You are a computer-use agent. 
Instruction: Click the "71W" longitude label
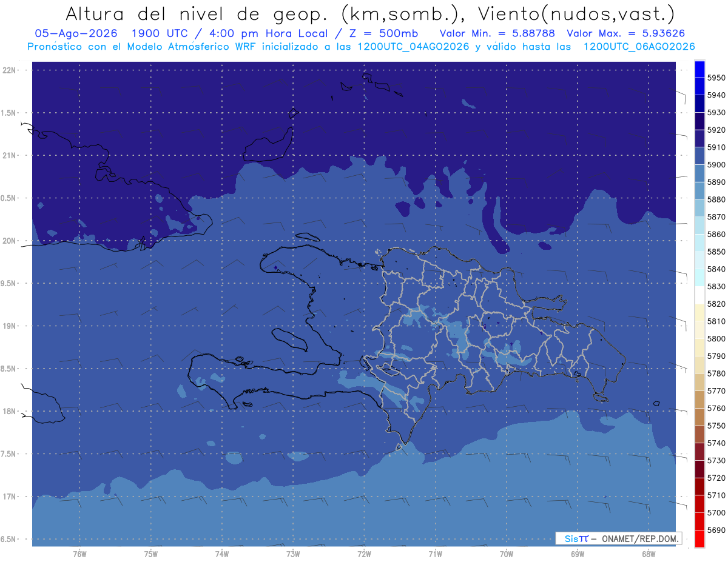click(x=435, y=554)
